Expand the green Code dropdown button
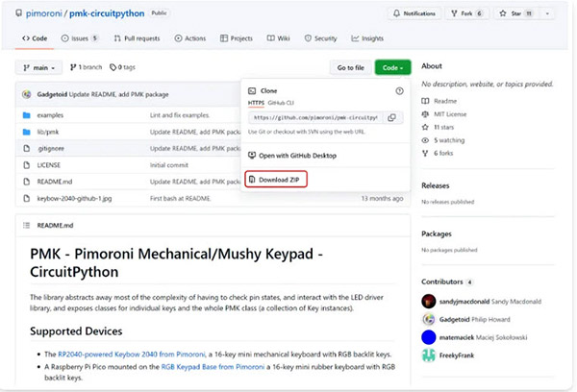The height and width of the screenshot is (392, 577). pos(393,68)
